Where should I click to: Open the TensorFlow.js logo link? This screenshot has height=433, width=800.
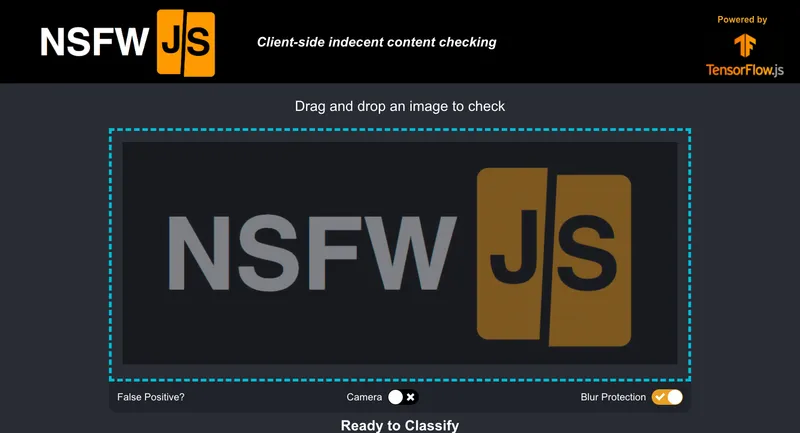[x=744, y=56]
